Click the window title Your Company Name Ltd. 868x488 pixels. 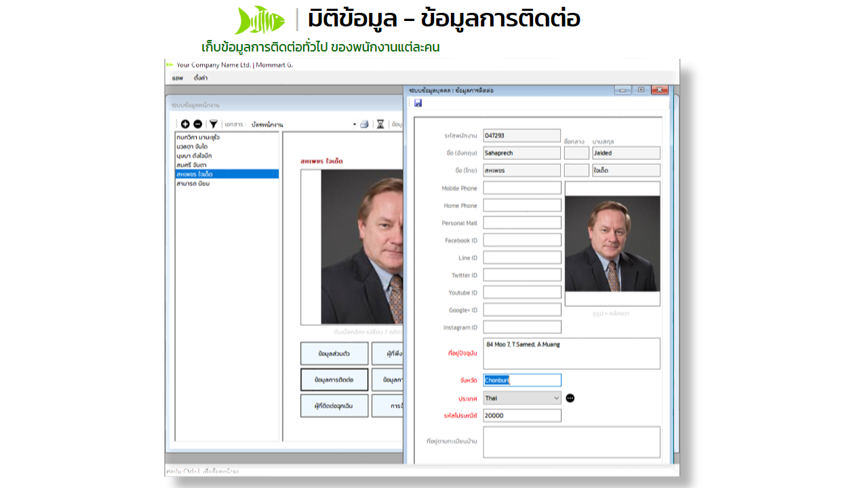click(x=235, y=65)
